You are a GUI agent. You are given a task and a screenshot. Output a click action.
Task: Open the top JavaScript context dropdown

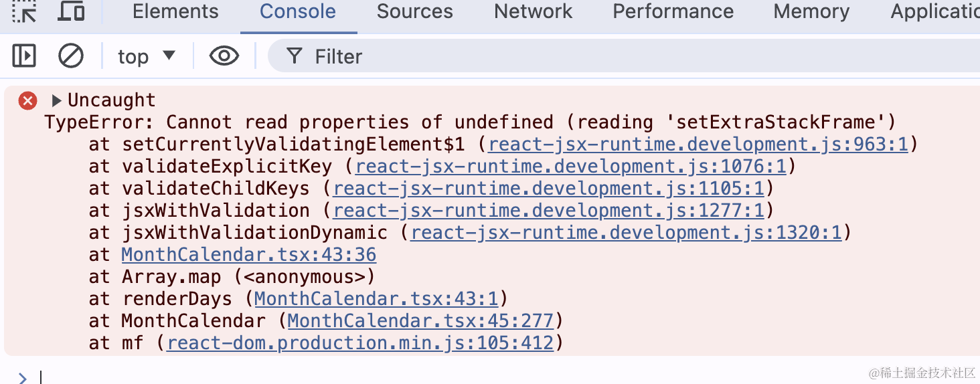147,57
